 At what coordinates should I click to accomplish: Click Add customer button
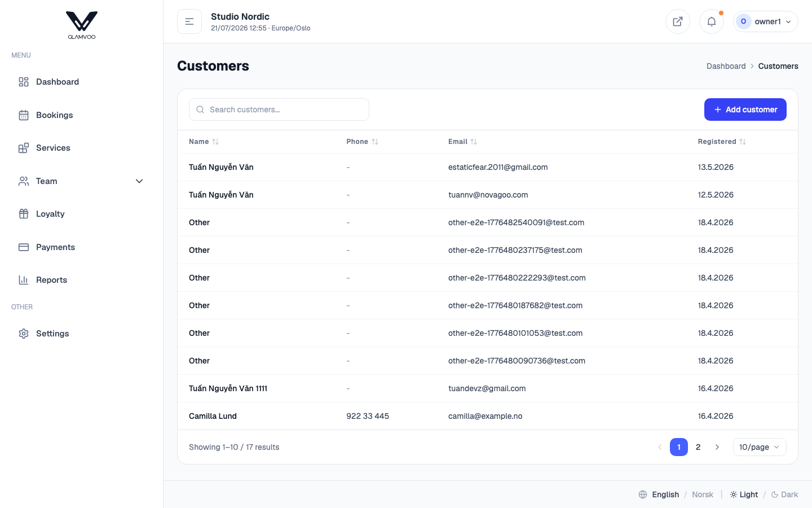745,110
